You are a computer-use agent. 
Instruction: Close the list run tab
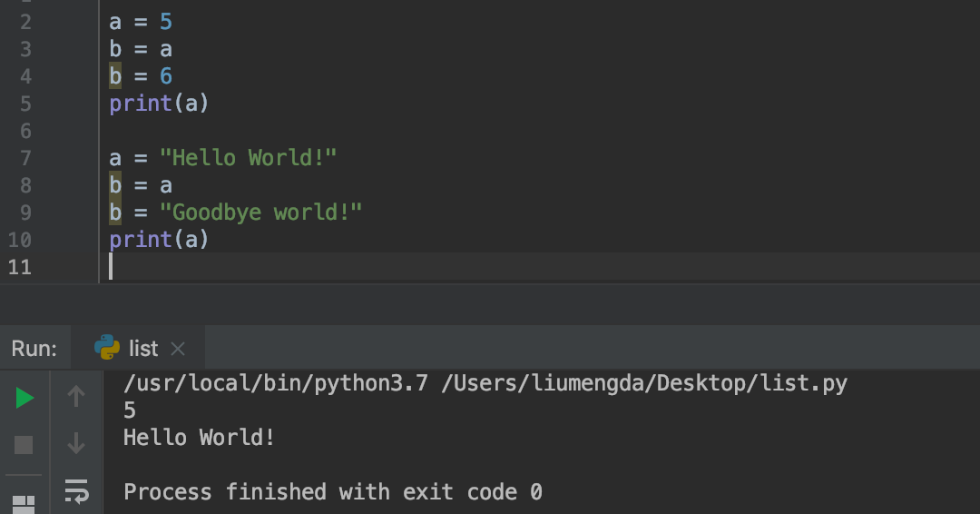point(178,349)
